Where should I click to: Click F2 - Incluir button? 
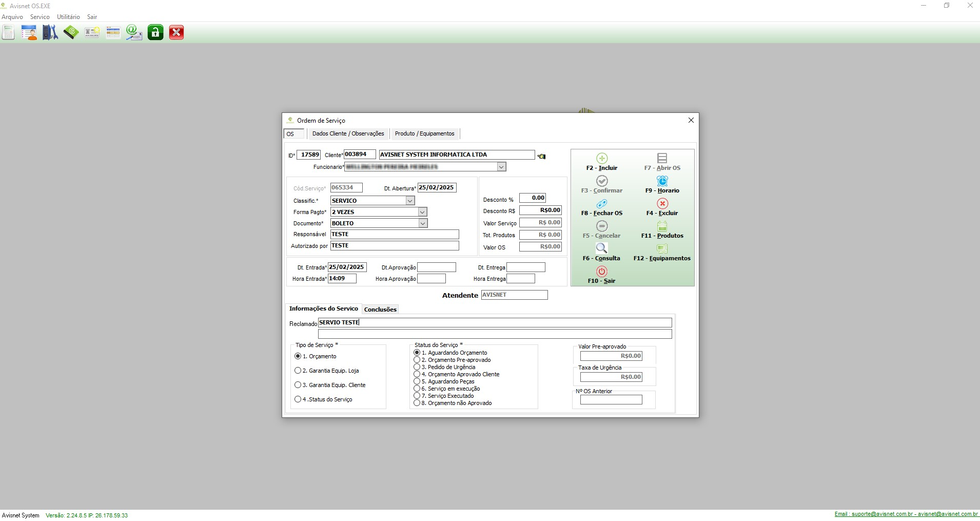(601, 162)
